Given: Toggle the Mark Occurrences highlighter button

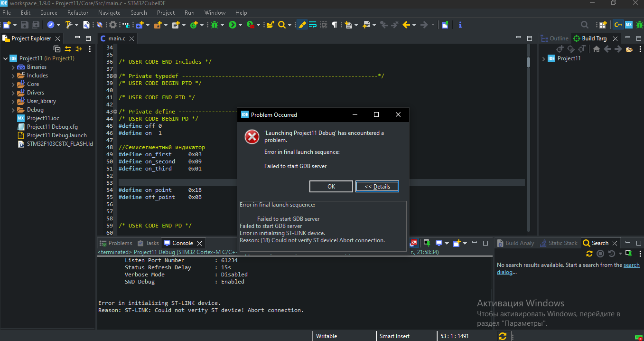Looking at the screenshot, I should 302,25.
